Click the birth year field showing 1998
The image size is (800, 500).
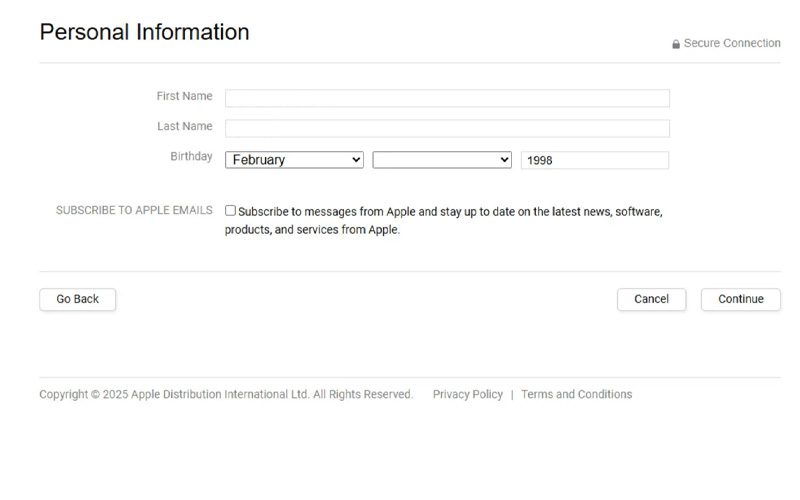pos(595,160)
